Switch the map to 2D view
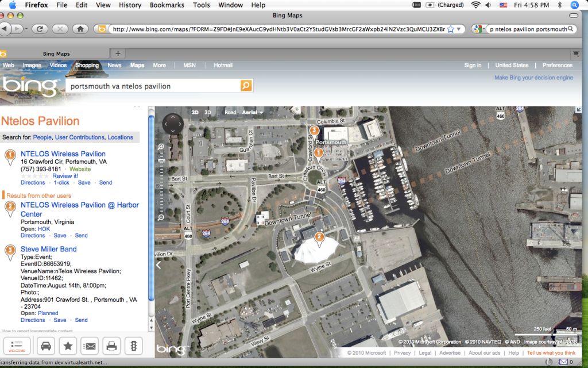Image resolution: width=588 pixels, height=368 pixels. 195,112
